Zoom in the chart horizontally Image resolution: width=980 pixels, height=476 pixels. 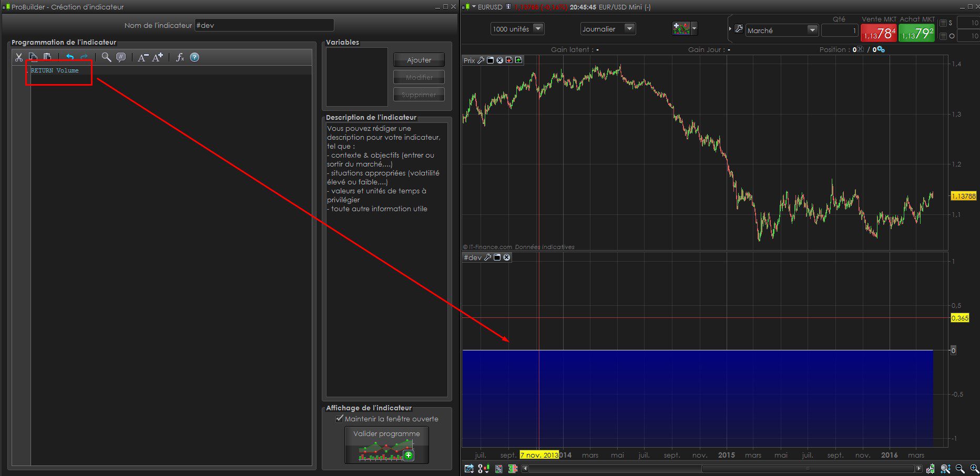click(974, 469)
